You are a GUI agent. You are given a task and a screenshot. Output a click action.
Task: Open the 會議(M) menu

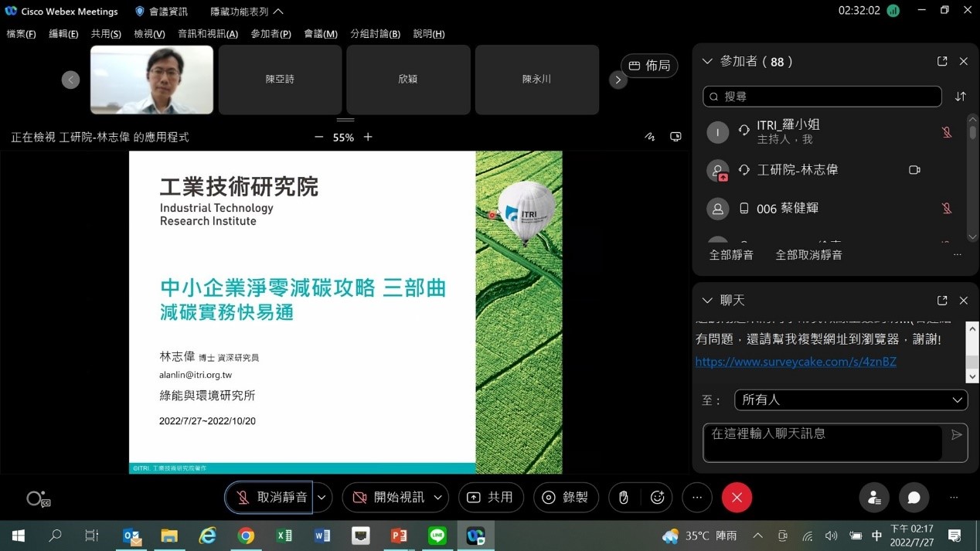click(321, 34)
